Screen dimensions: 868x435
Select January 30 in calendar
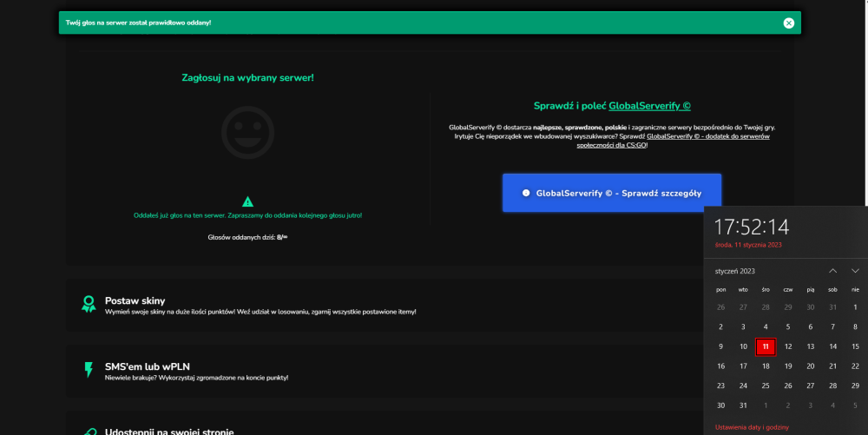pos(720,405)
